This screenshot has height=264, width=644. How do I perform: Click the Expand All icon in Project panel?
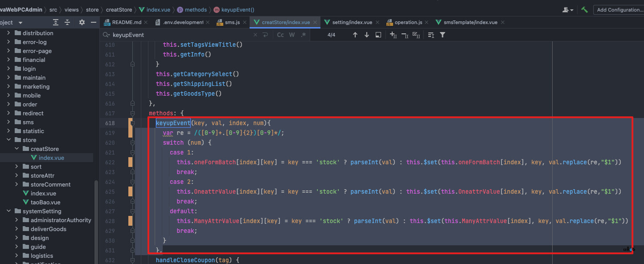point(56,22)
